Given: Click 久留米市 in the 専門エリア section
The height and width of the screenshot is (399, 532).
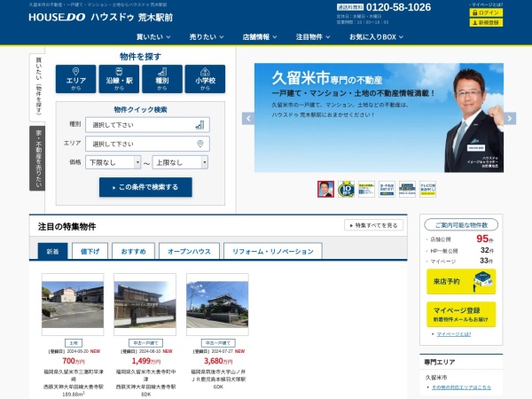Looking at the screenshot, I should click(x=436, y=378).
